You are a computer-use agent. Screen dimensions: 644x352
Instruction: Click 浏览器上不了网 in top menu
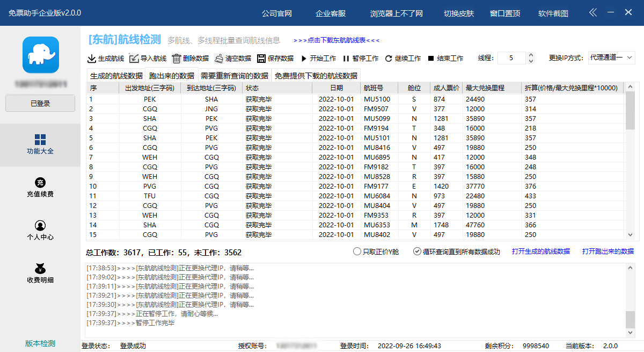pyautogui.click(x=397, y=13)
